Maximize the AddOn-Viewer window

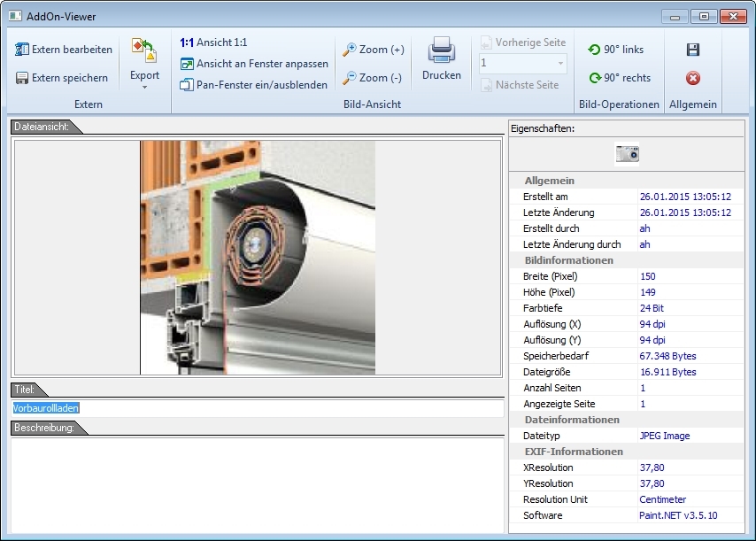pyautogui.click(x=704, y=17)
